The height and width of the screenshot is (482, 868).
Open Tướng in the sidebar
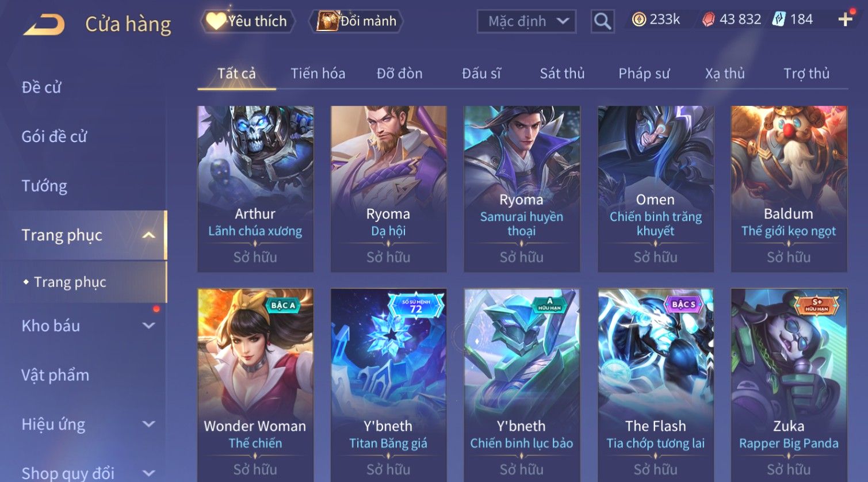pyautogui.click(x=44, y=186)
